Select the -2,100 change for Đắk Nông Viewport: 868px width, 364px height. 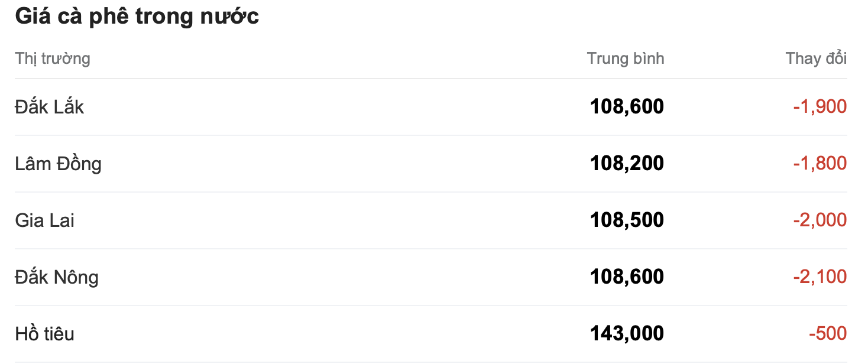pyautogui.click(x=820, y=277)
